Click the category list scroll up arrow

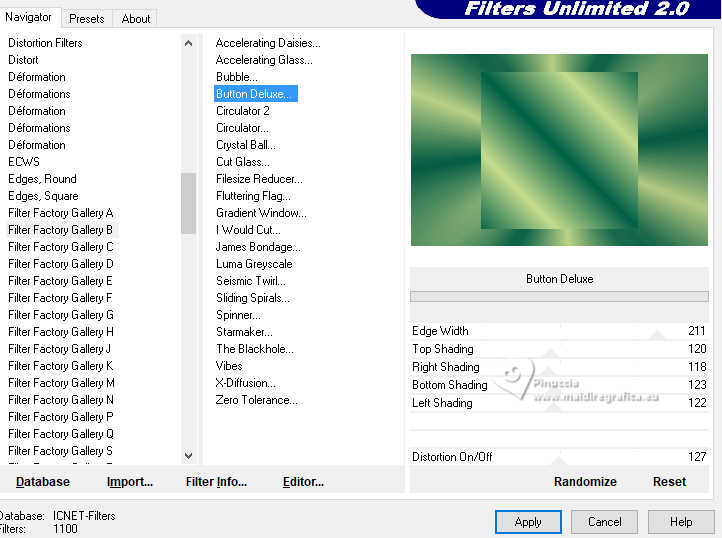[x=188, y=43]
